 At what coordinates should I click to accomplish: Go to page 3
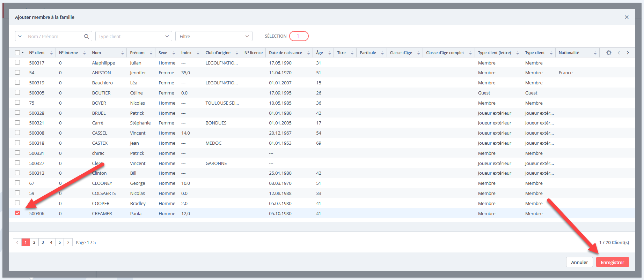coord(43,242)
